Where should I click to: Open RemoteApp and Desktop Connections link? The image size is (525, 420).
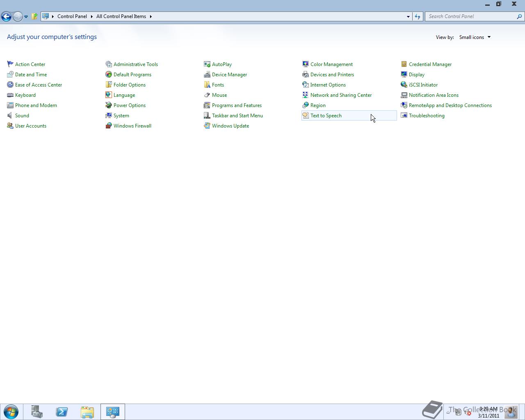point(450,105)
